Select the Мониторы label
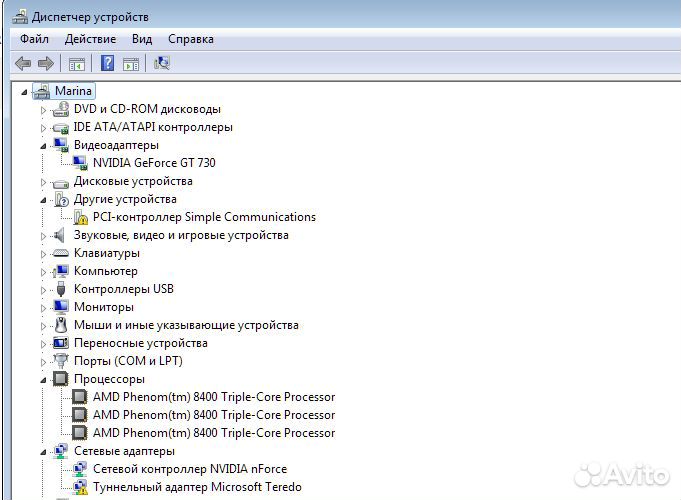The image size is (681, 500). coord(104,307)
